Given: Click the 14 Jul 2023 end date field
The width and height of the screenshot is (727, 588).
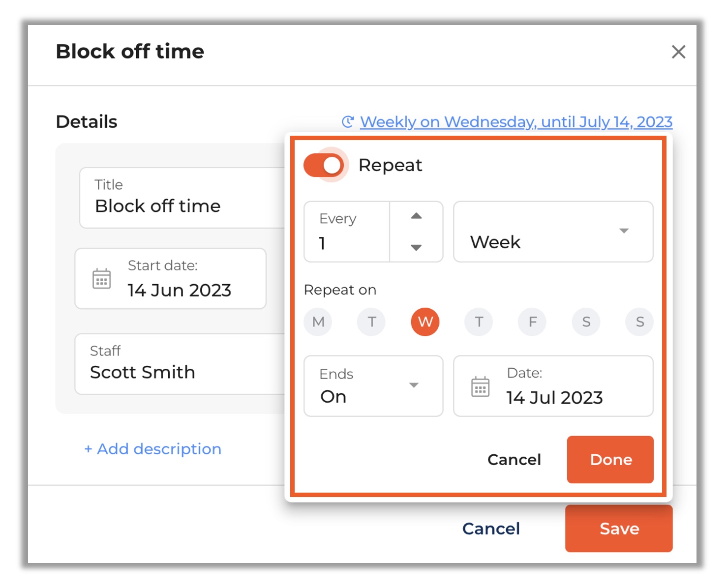Looking at the screenshot, I should [553, 386].
